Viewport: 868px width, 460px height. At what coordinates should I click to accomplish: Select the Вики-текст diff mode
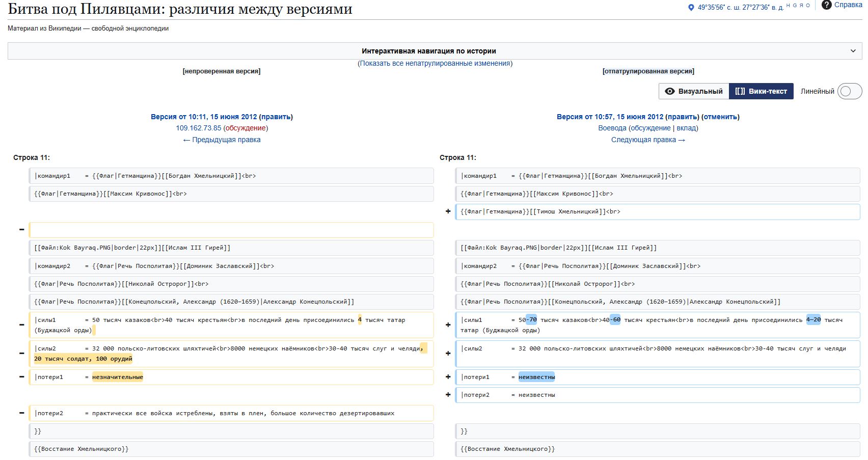(x=761, y=91)
